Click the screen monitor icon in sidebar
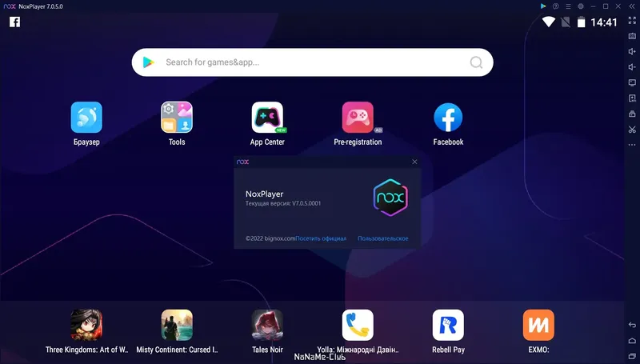 (x=632, y=82)
